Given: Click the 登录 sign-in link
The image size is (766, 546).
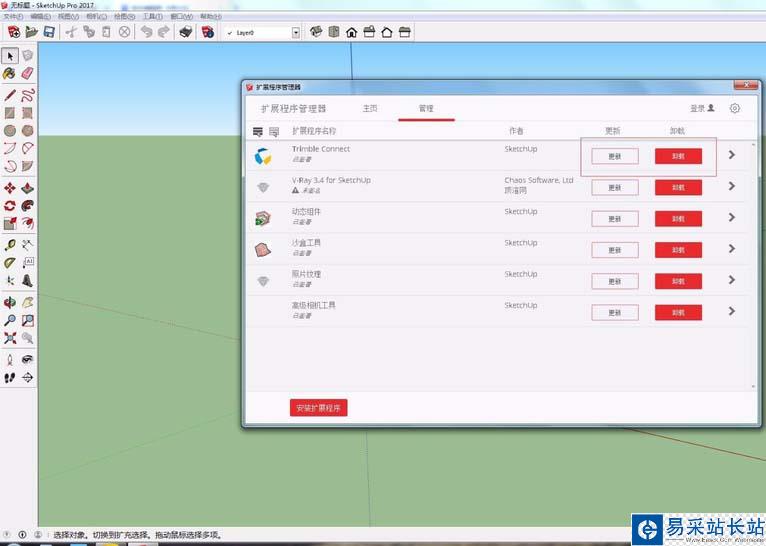Looking at the screenshot, I should 702,108.
